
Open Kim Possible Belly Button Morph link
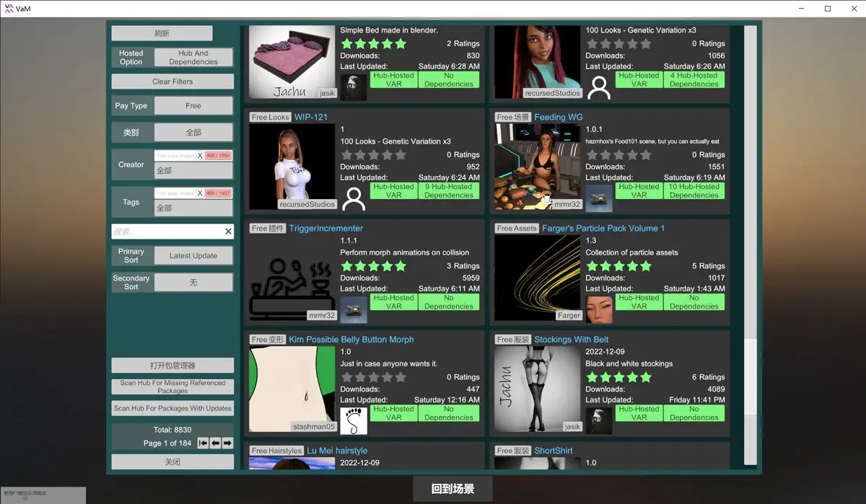click(351, 340)
